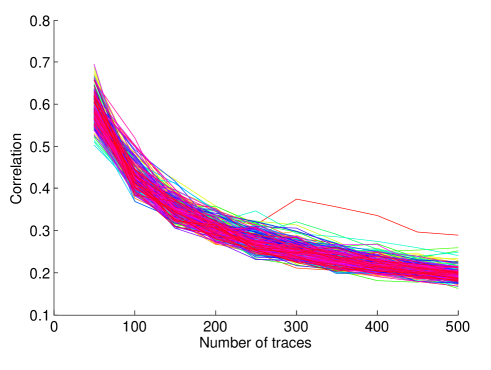Select the 0.1 y-axis tick label

40,315
